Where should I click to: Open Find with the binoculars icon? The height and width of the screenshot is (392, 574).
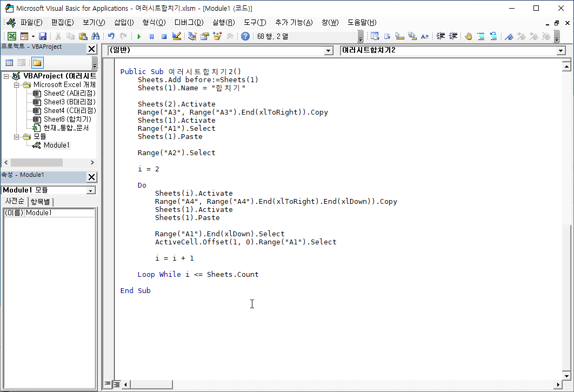coord(96,36)
